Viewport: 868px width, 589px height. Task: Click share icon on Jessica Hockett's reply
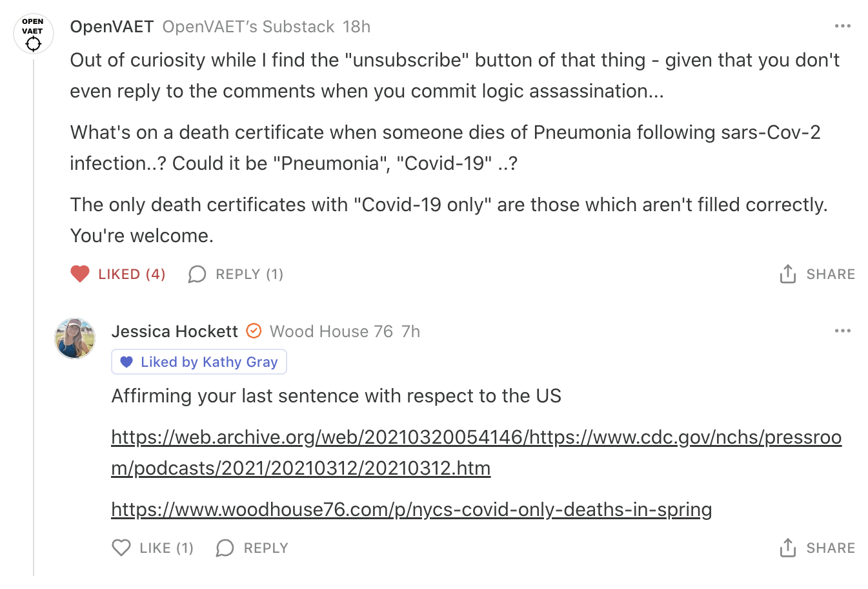pos(787,548)
